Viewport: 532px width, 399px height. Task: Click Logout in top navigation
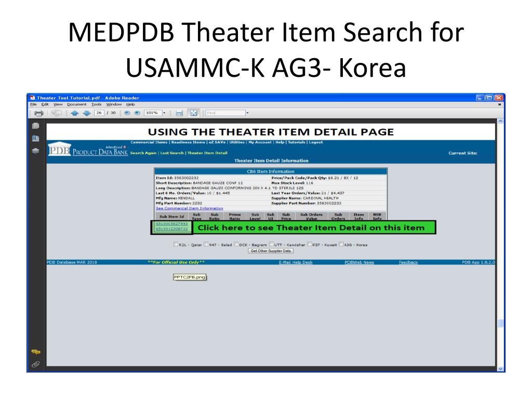click(x=316, y=142)
